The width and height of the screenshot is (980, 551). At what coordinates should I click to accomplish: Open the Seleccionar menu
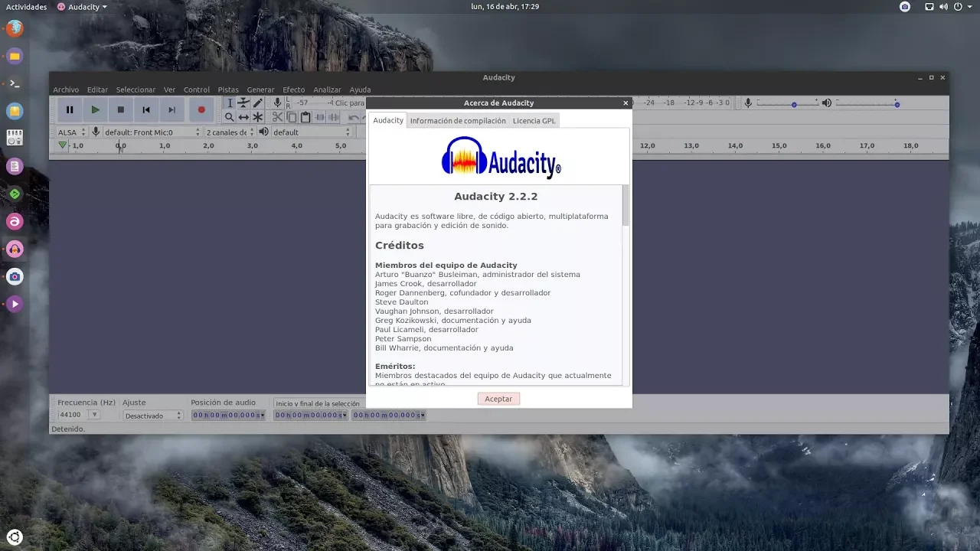point(136,90)
